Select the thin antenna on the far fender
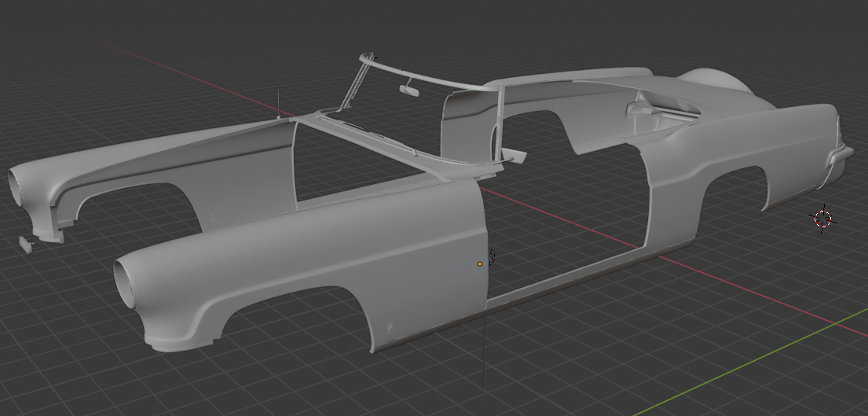Image resolution: width=868 pixels, height=416 pixels. coord(278,103)
